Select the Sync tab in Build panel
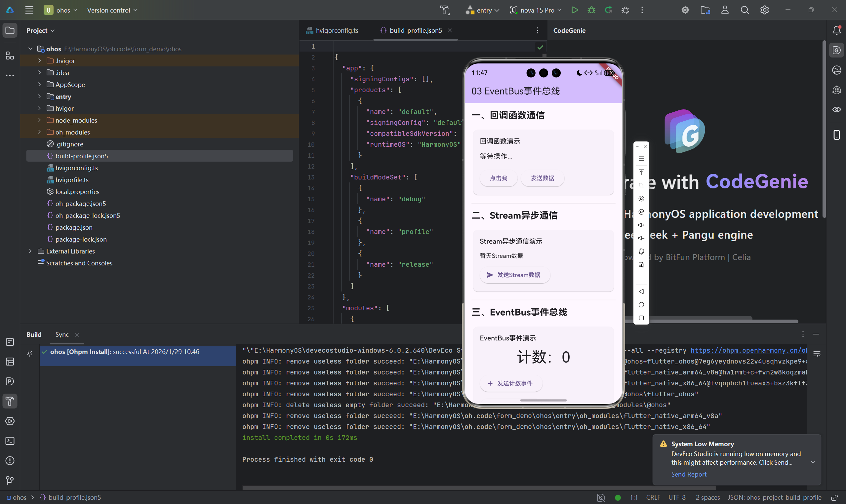The image size is (846, 504). tap(62, 334)
